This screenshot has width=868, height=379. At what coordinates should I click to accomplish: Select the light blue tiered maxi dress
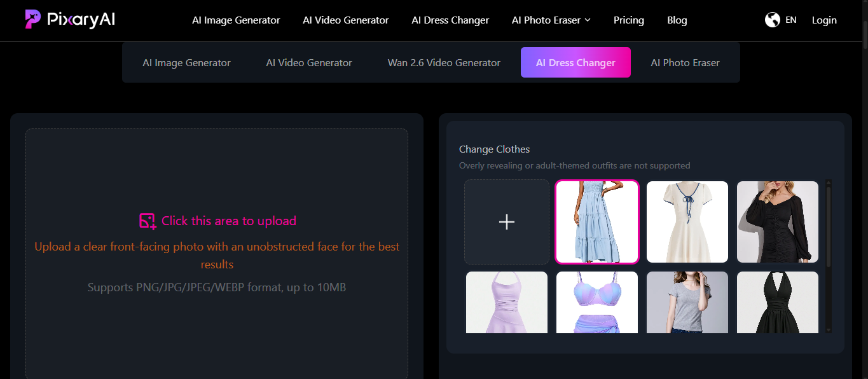[x=597, y=222]
